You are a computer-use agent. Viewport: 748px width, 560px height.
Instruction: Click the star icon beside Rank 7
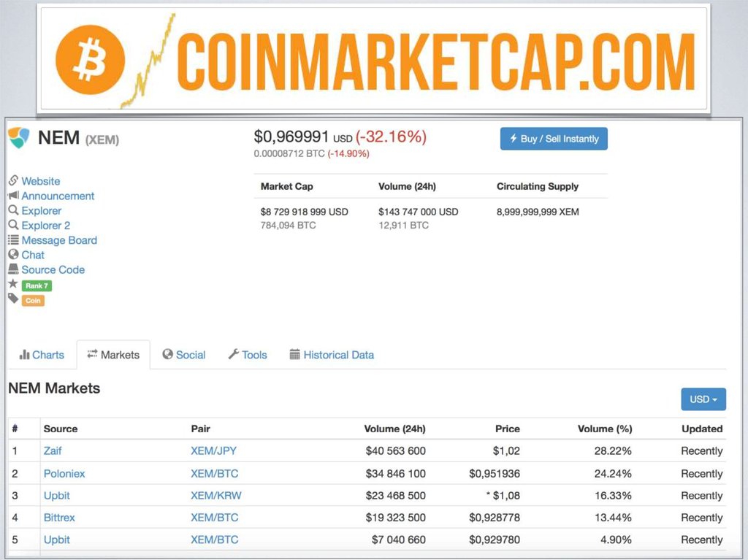coord(13,284)
